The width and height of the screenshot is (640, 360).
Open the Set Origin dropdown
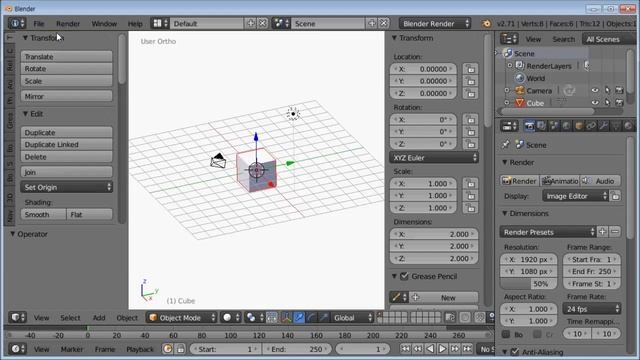coord(67,187)
